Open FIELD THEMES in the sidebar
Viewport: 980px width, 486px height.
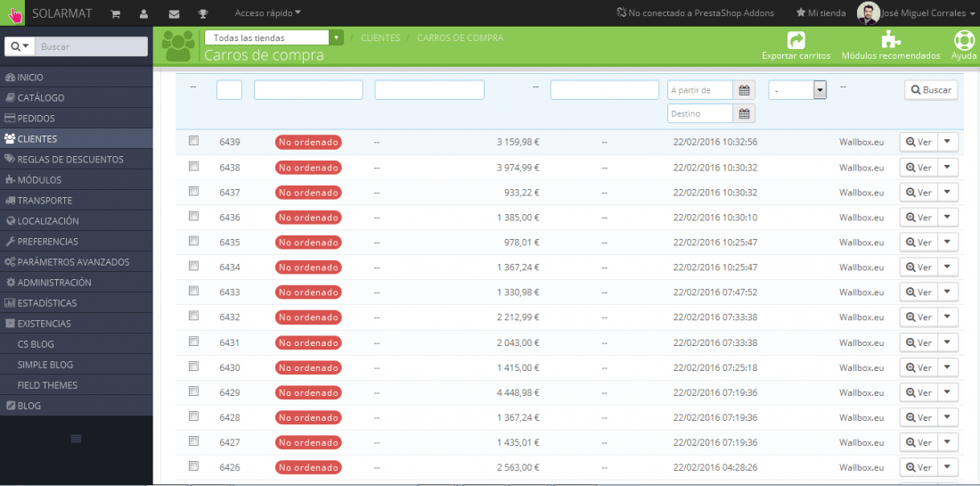coord(77,385)
